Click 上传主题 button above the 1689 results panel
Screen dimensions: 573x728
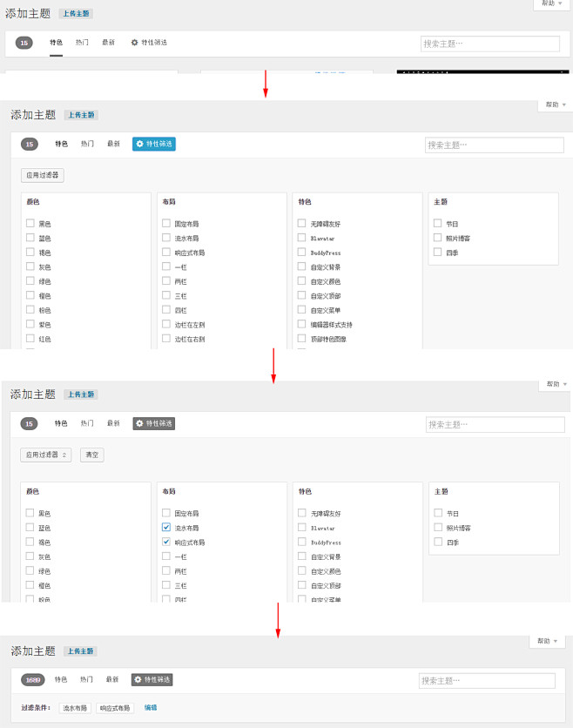click(x=80, y=650)
